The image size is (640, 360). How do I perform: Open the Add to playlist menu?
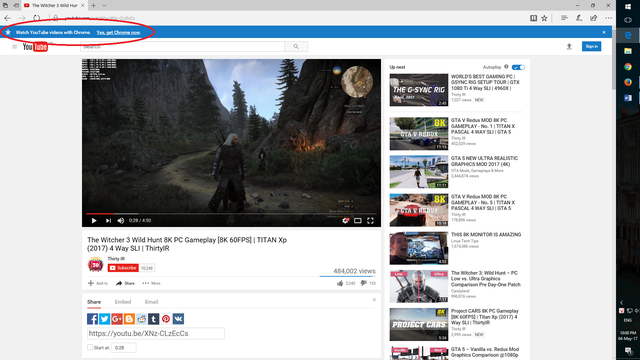click(98, 283)
